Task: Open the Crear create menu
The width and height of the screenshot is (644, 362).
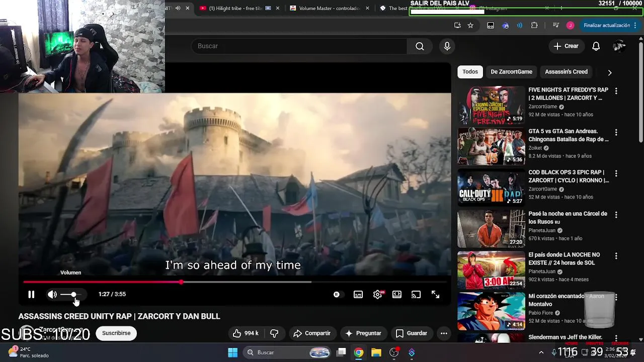Action: [x=567, y=46]
